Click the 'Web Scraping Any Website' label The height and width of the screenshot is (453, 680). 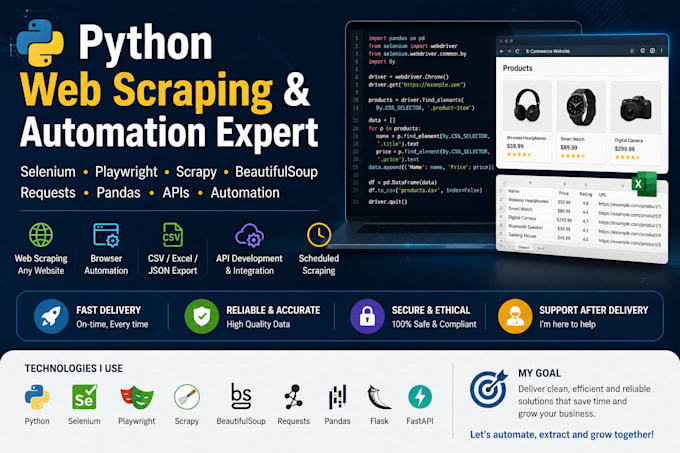(x=41, y=264)
